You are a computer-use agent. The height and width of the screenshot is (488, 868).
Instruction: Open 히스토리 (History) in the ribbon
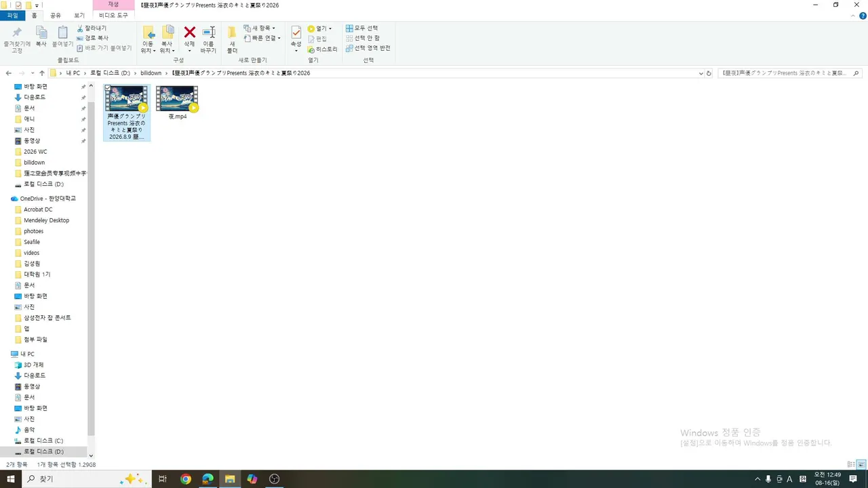[322, 49]
